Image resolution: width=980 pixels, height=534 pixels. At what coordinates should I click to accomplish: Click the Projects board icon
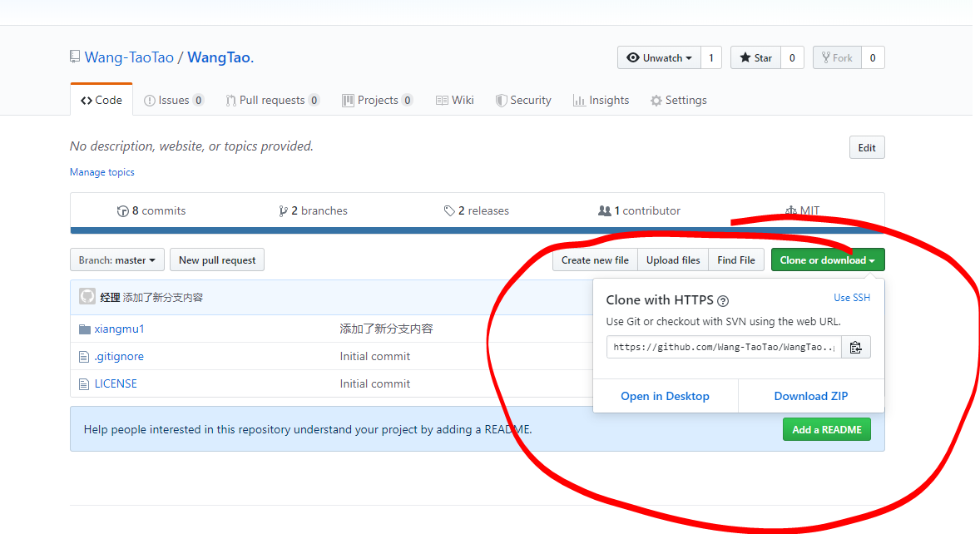click(x=348, y=101)
